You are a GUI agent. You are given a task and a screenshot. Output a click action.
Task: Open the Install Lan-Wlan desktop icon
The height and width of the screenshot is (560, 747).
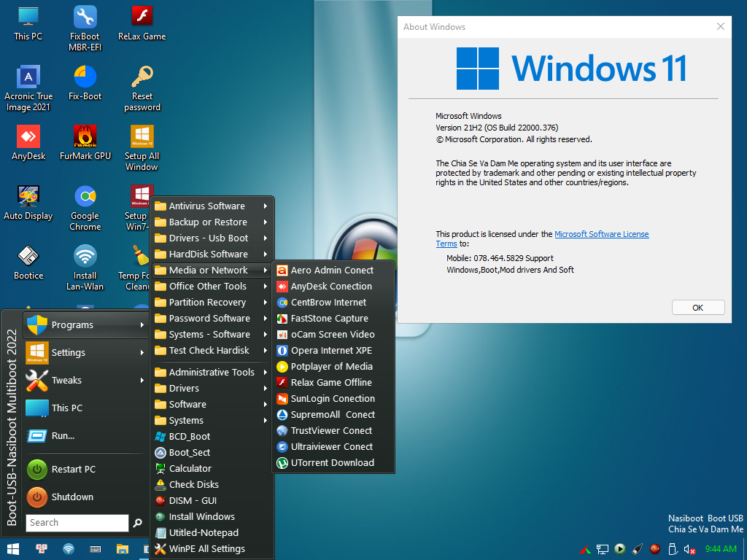click(x=85, y=257)
